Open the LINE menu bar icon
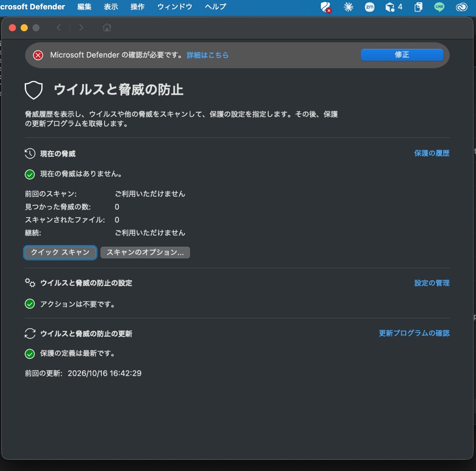This screenshot has width=476, height=471. (439, 7)
